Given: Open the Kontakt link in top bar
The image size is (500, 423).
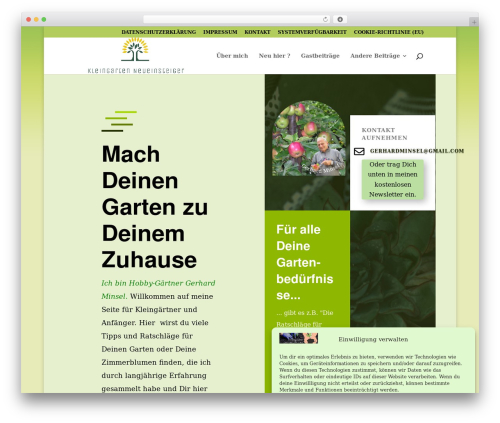Looking at the screenshot, I should pyautogui.click(x=257, y=32).
